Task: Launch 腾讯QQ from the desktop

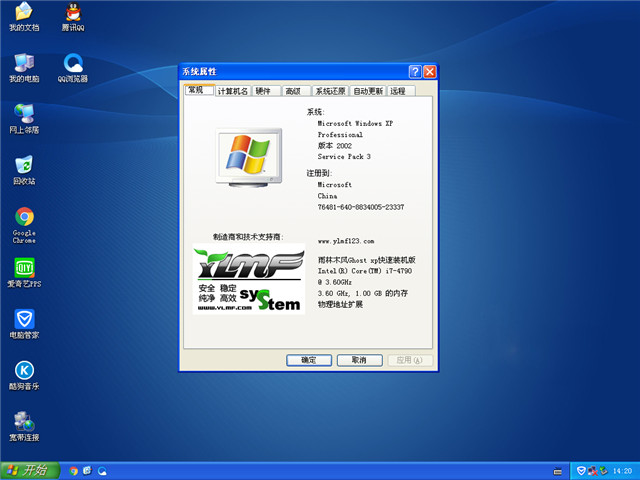Action: tap(73, 17)
